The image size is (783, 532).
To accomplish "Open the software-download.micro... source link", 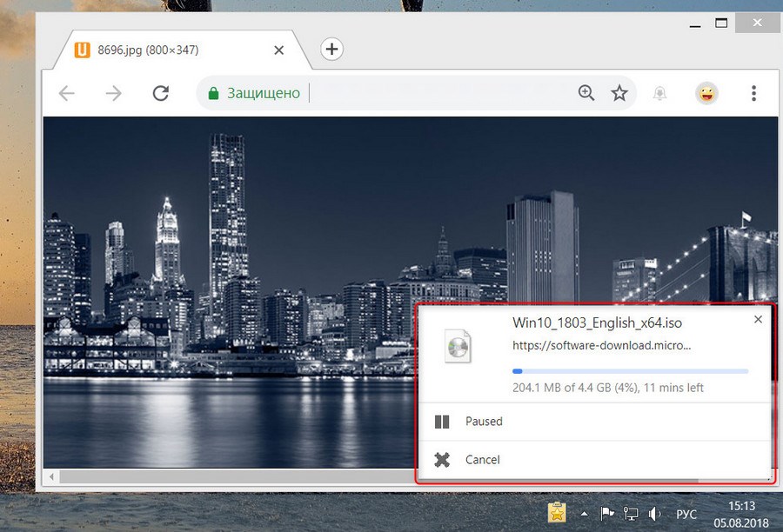I will [x=602, y=345].
